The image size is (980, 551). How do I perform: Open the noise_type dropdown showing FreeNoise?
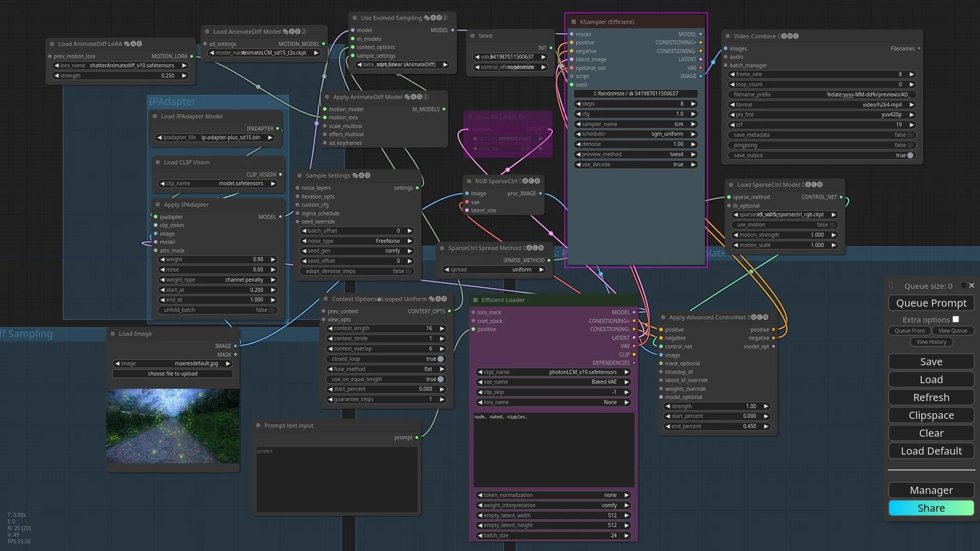coord(357,241)
